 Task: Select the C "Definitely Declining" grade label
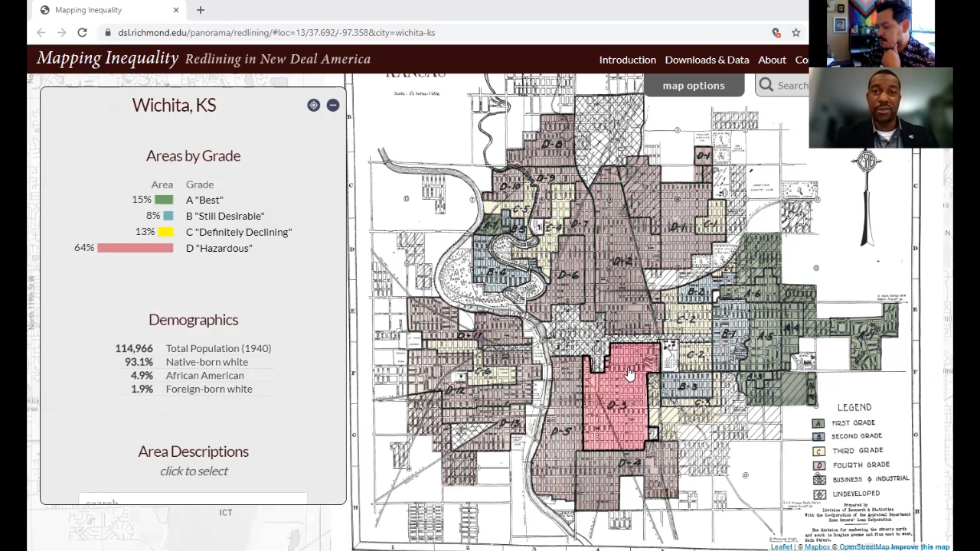pos(239,232)
